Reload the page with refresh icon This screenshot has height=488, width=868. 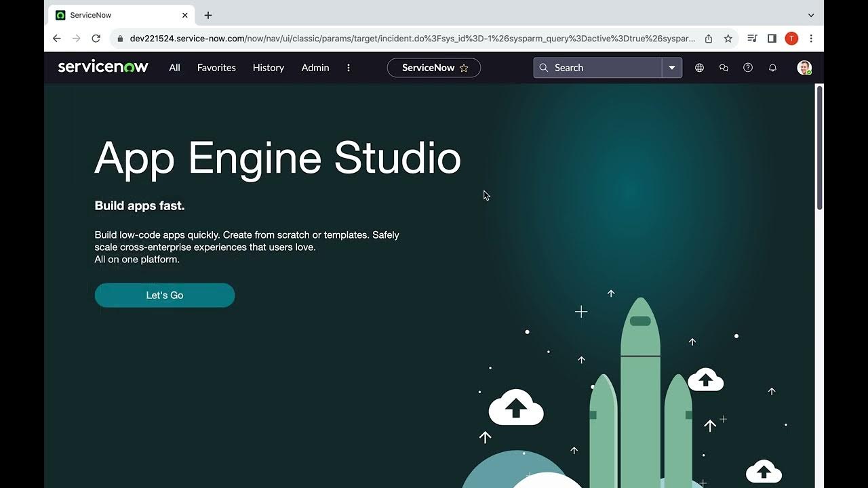(96, 39)
